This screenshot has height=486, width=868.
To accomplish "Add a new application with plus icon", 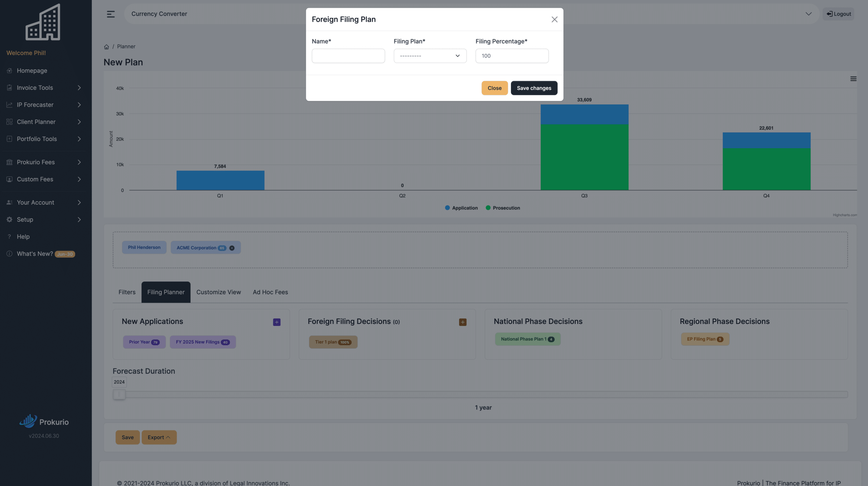I will coord(277,322).
